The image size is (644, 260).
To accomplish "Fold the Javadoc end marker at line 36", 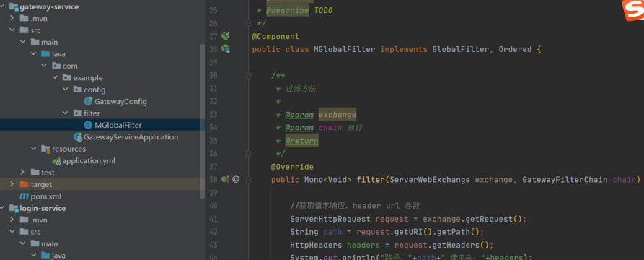I will (248, 153).
